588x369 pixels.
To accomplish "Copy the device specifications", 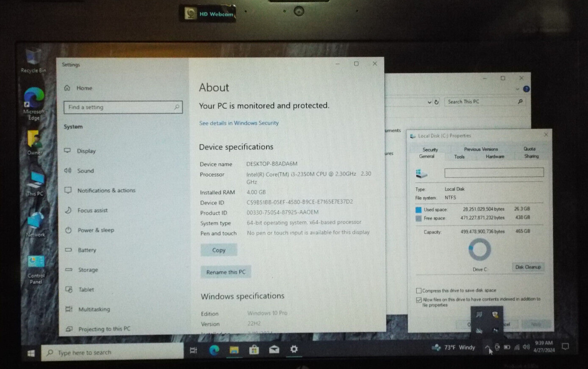I will [x=219, y=250].
